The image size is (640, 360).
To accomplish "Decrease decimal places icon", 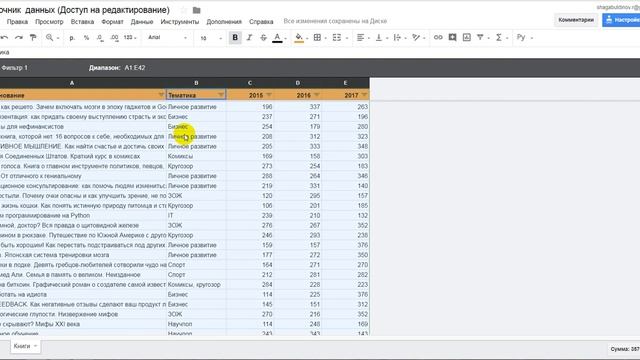I will coord(100,38).
